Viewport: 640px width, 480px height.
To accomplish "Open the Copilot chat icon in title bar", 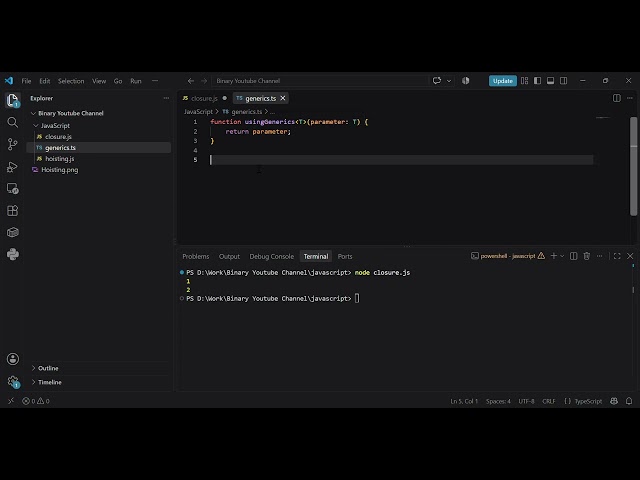I will coord(437,80).
